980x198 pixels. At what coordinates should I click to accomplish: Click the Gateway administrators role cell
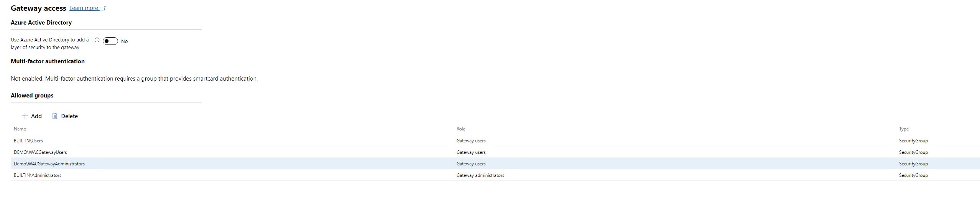(480, 175)
